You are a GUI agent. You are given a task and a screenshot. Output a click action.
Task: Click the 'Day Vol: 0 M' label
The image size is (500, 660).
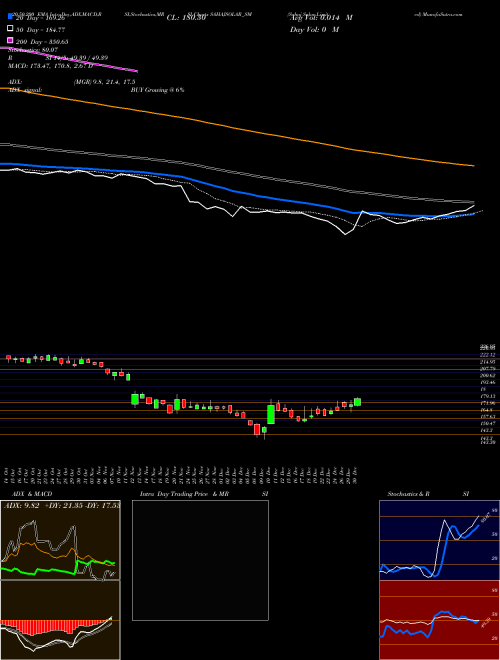tap(314, 30)
